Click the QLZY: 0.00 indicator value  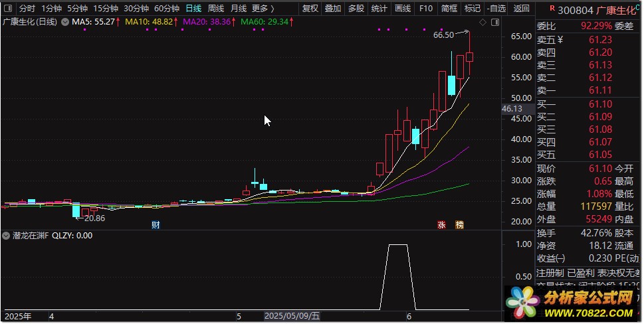72,236
